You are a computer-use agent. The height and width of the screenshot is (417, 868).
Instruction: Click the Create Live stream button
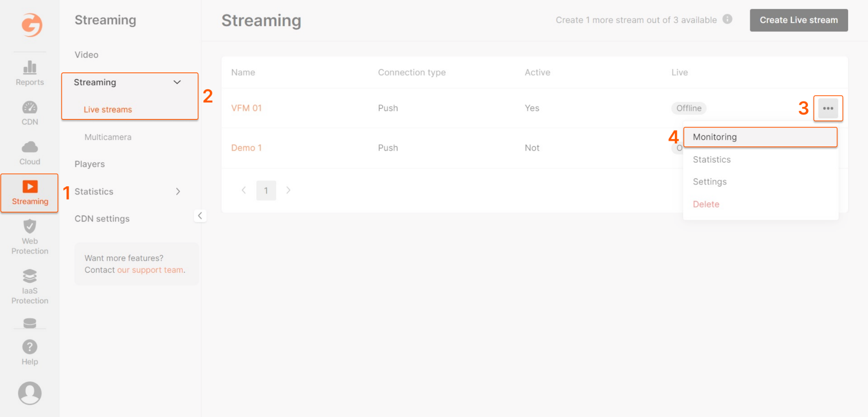(x=798, y=20)
